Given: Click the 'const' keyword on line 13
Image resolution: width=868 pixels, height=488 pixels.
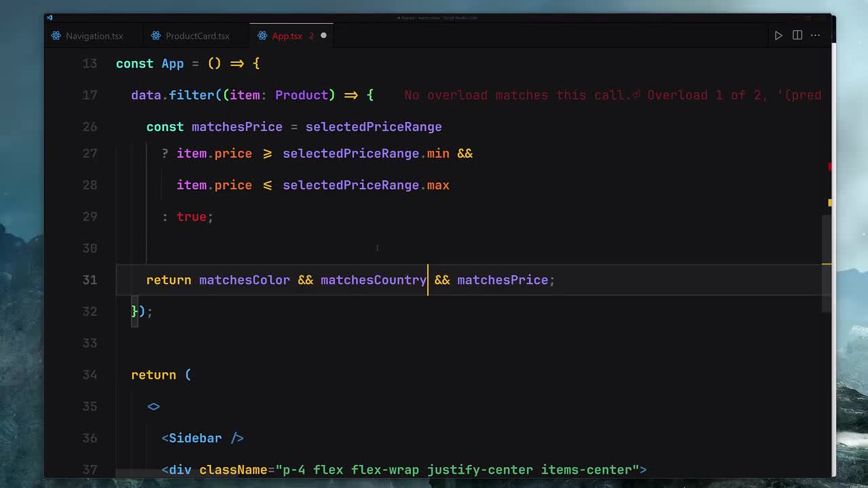Looking at the screenshot, I should pos(135,64).
